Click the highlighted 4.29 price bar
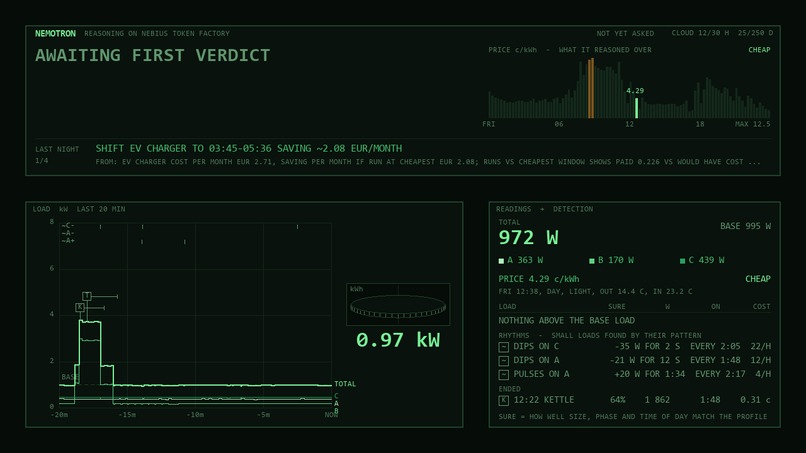 (x=636, y=108)
